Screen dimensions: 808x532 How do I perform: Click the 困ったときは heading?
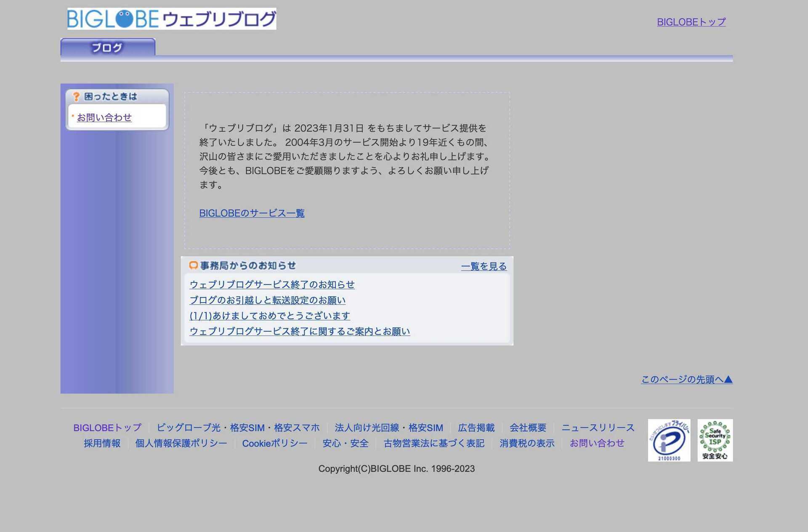tap(111, 97)
